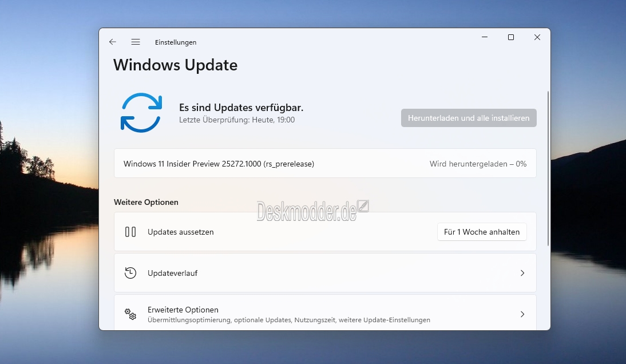Click the gears icon for Erweiterte Optionen
The width and height of the screenshot is (626, 364).
(x=130, y=314)
